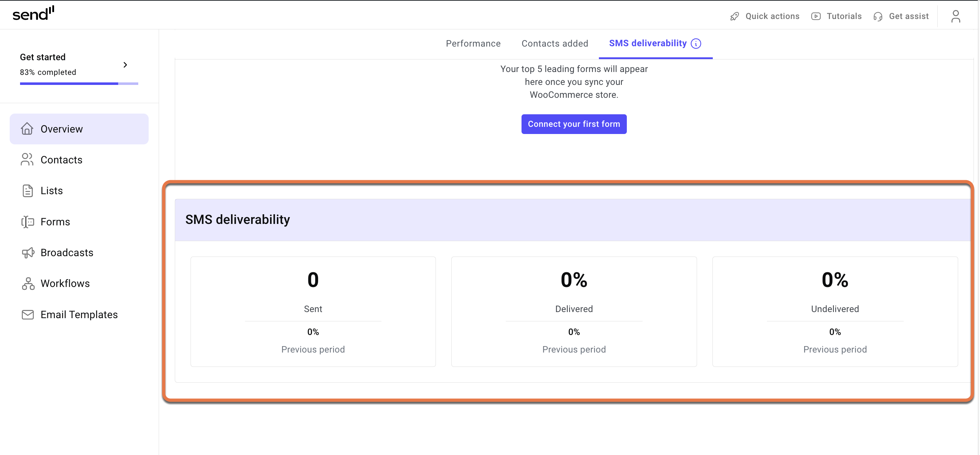Click the Tutorials link
This screenshot has height=455, width=980.
point(836,16)
